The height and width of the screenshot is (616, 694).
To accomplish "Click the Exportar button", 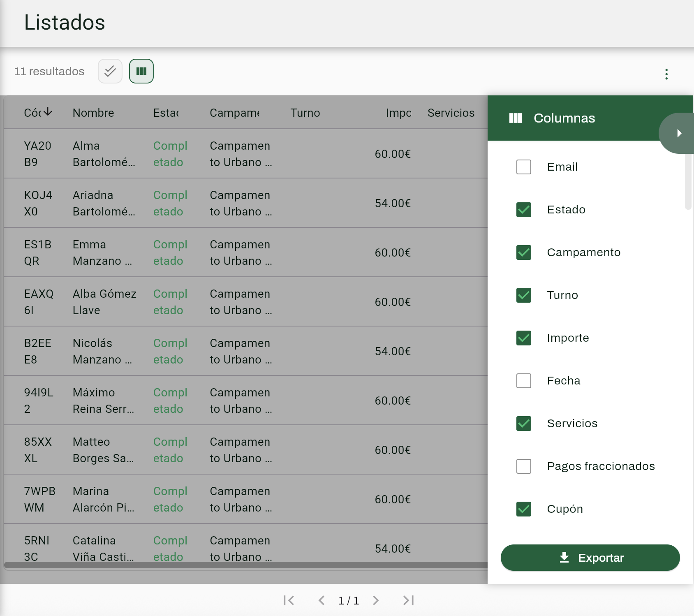I will pyautogui.click(x=590, y=558).
